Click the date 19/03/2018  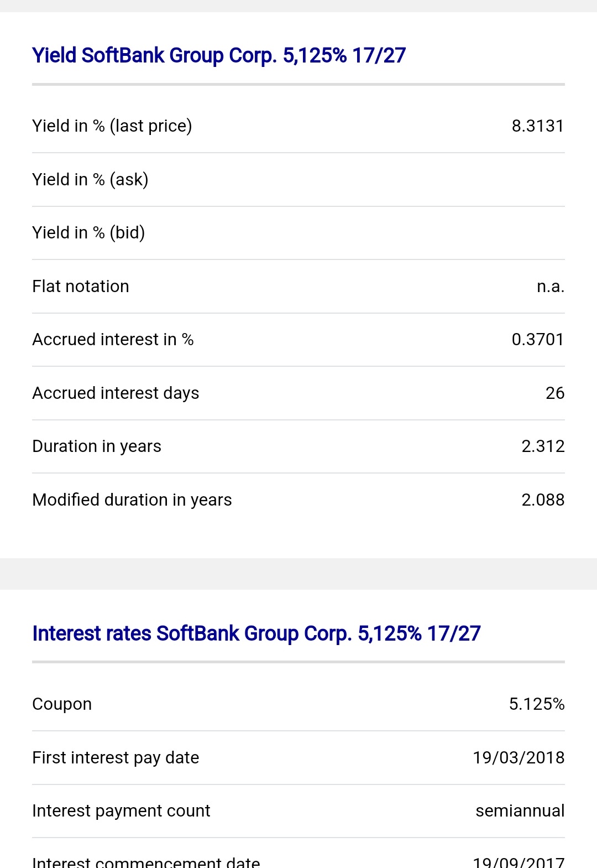pyautogui.click(x=518, y=758)
